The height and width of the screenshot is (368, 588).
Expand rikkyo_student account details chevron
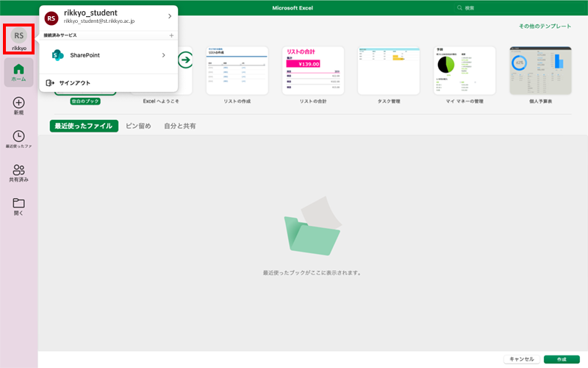(170, 16)
